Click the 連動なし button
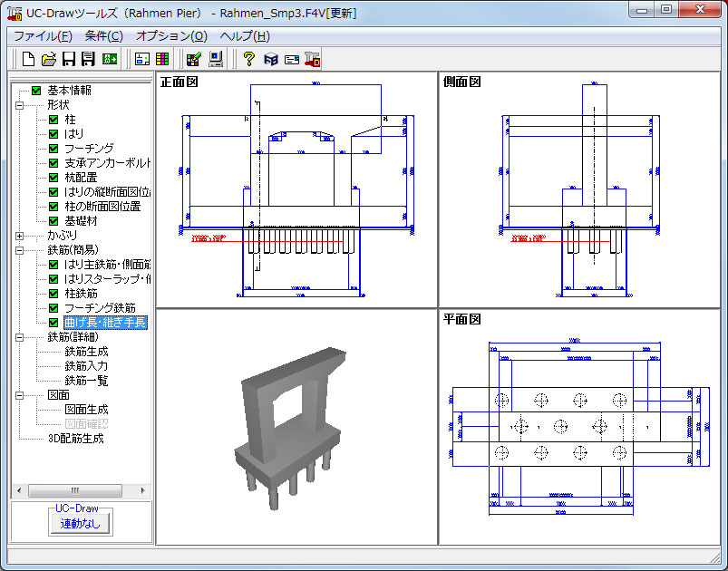 point(82,523)
